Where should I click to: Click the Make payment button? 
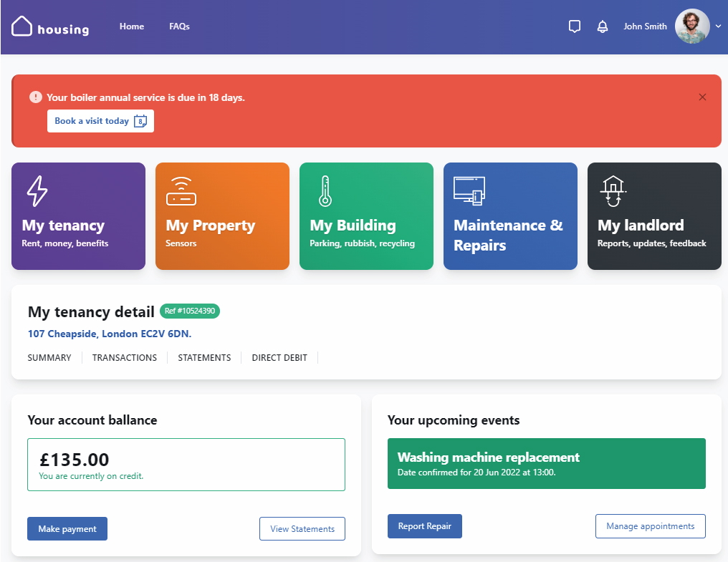tap(67, 529)
